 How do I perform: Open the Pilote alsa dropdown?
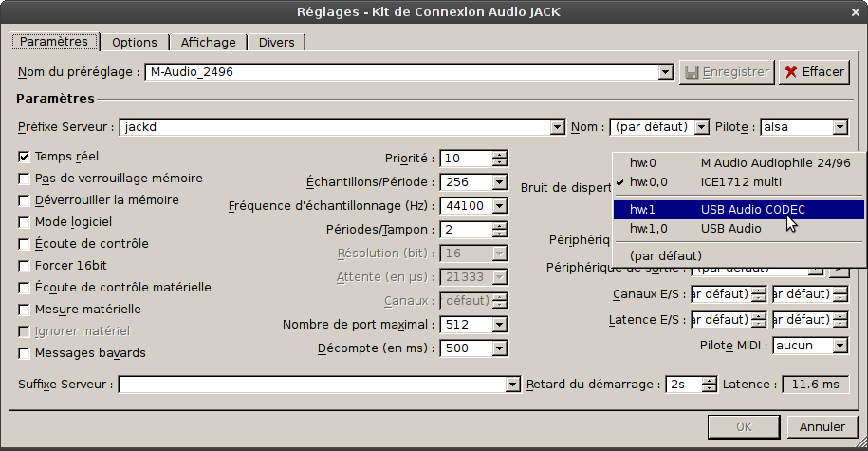click(840, 127)
